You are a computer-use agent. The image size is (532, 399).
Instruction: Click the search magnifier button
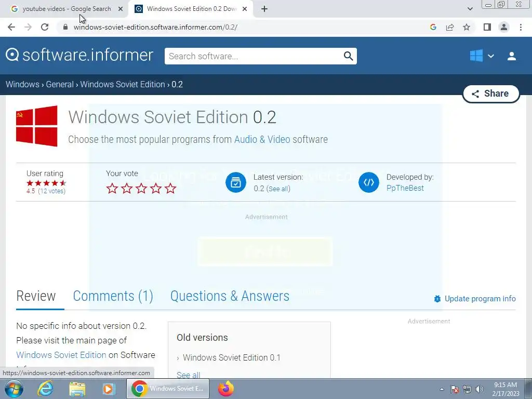(349, 56)
